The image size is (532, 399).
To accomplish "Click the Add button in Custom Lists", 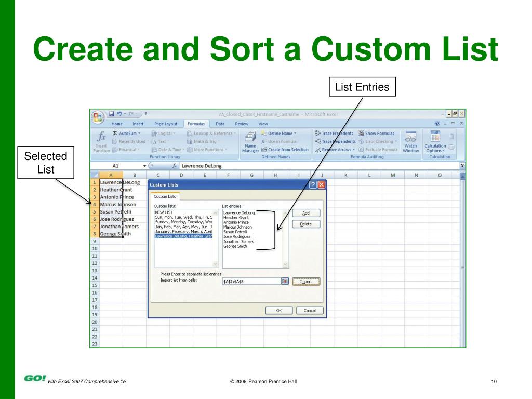I will [306, 213].
